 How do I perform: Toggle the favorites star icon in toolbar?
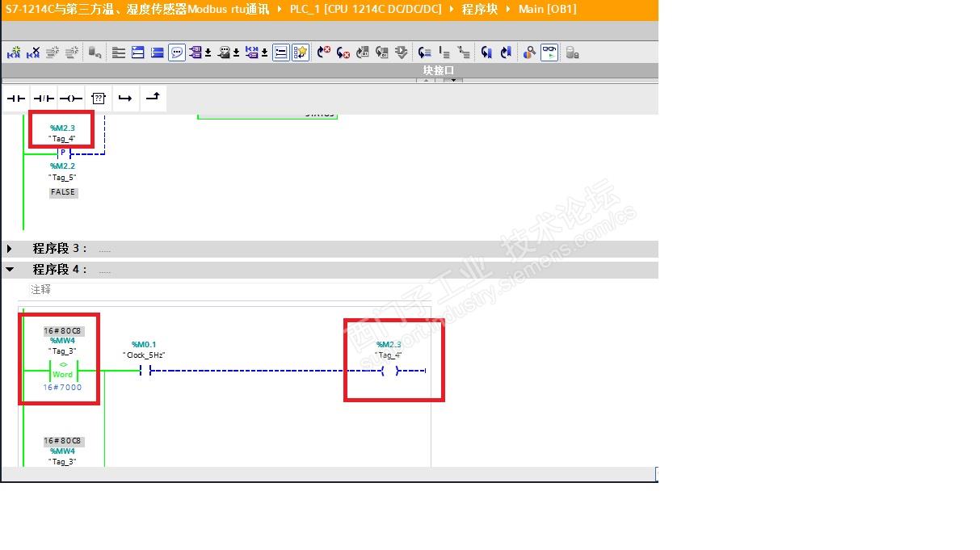(301, 52)
